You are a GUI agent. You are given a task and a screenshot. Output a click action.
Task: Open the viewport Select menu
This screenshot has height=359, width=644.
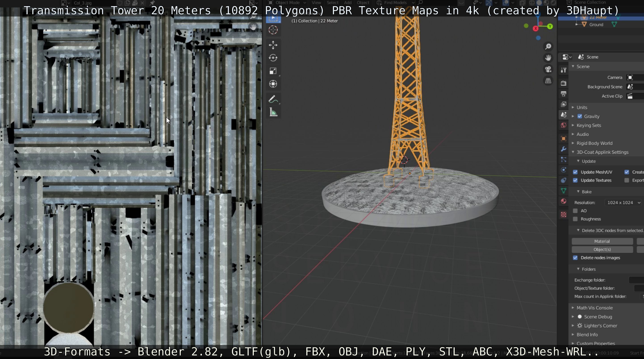point(332,3)
